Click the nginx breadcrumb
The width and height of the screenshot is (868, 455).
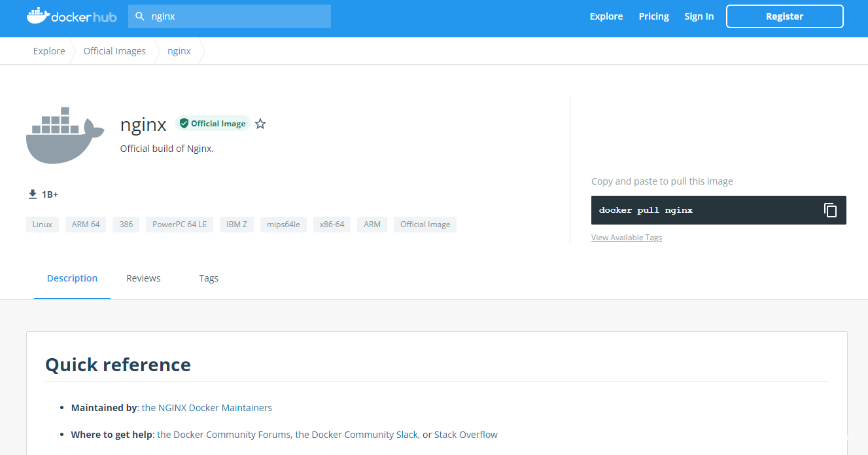(179, 51)
